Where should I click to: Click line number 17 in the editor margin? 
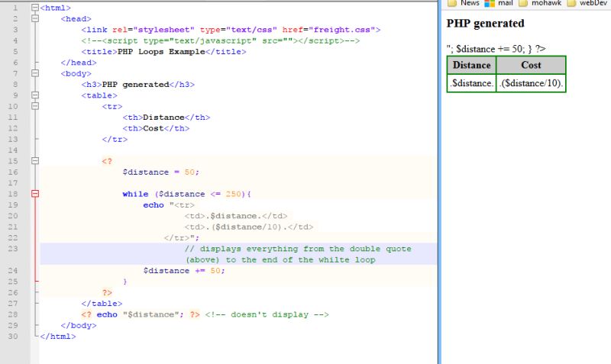[13, 182]
